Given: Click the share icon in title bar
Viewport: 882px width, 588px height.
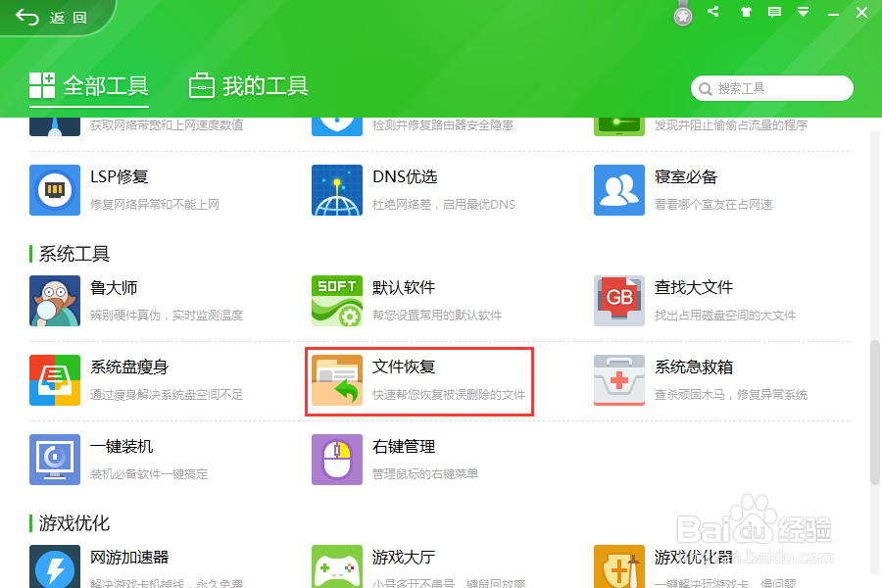Looking at the screenshot, I should [x=713, y=11].
